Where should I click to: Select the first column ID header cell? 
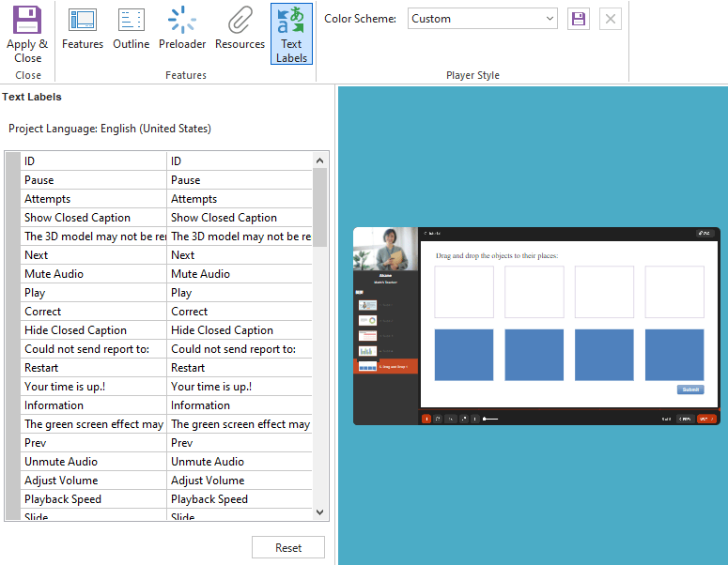(x=93, y=161)
